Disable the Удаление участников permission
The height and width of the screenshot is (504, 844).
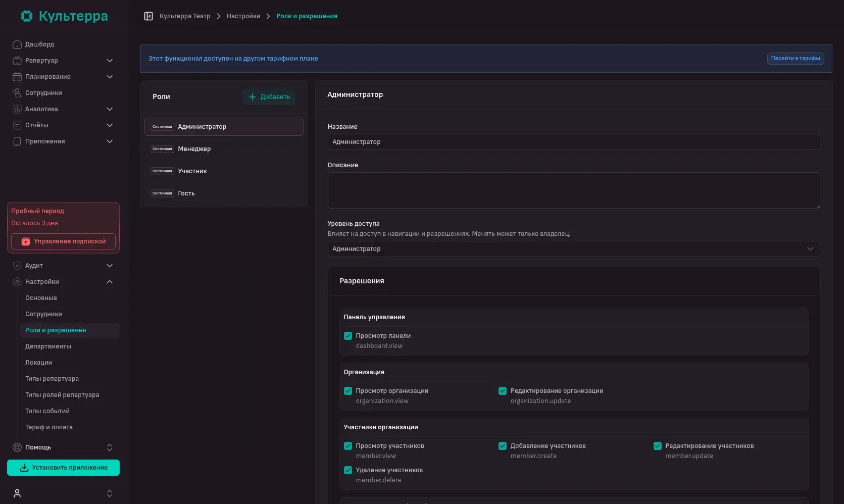348,470
